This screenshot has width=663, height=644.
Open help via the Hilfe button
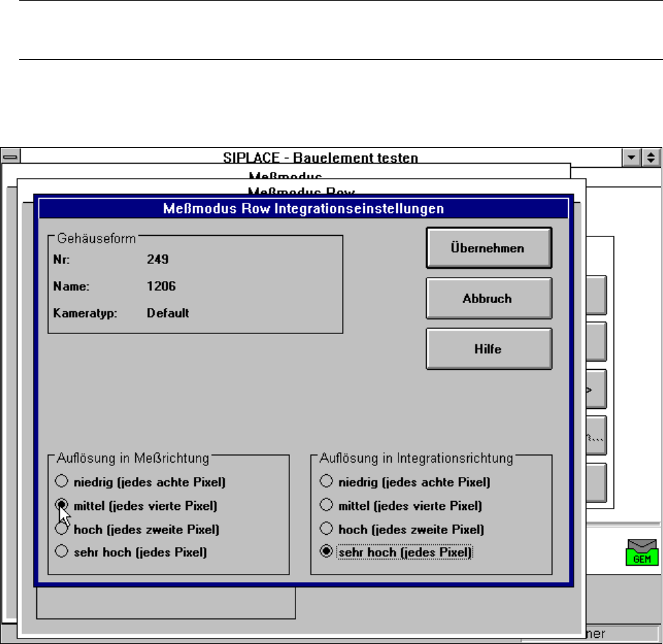[x=488, y=349]
